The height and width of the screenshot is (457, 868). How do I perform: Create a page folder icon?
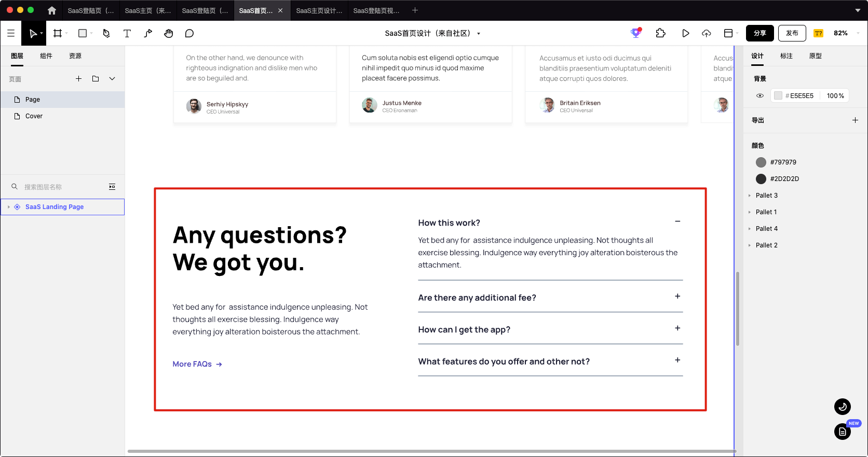[96, 79]
